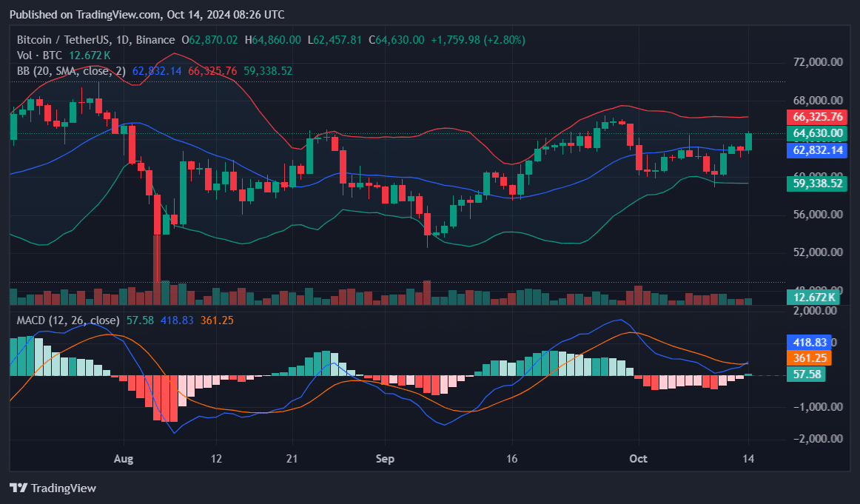Click the teal 59,338.52 lower band badge
This screenshot has width=860, height=504.
(816, 183)
